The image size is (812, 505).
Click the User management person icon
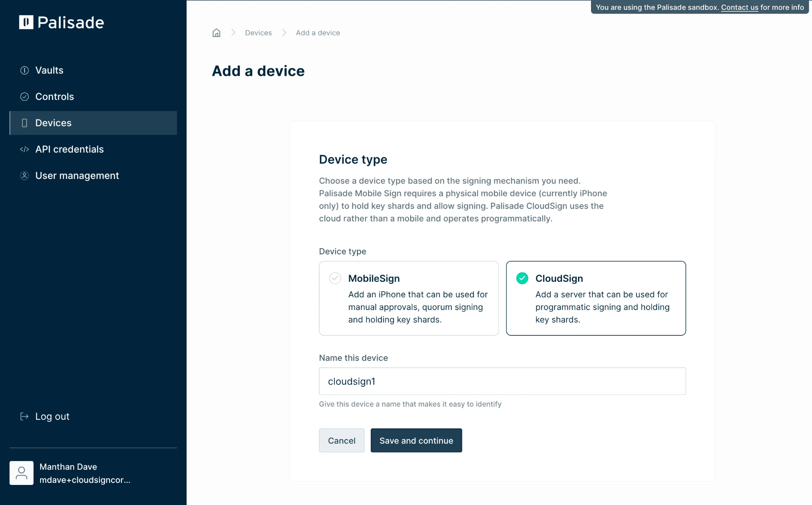point(25,176)
